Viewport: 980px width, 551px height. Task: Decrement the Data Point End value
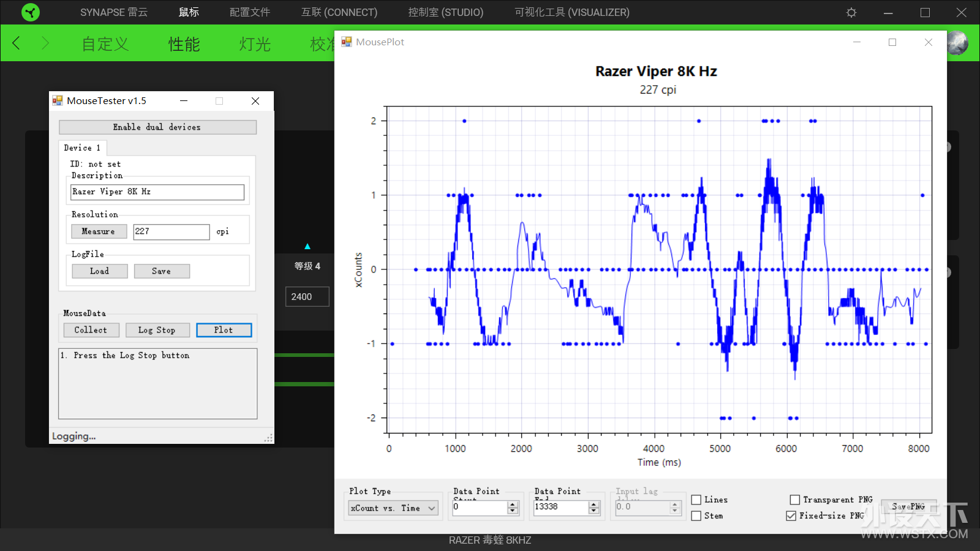594,511
